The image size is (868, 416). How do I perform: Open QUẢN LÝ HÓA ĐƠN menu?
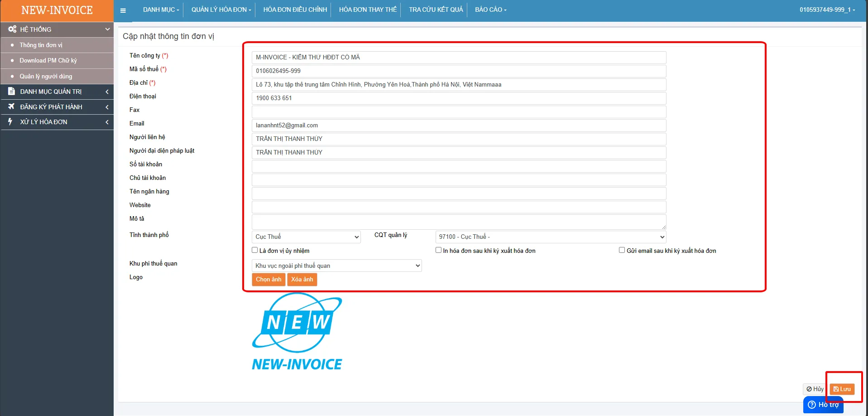(x=221, y=10)
